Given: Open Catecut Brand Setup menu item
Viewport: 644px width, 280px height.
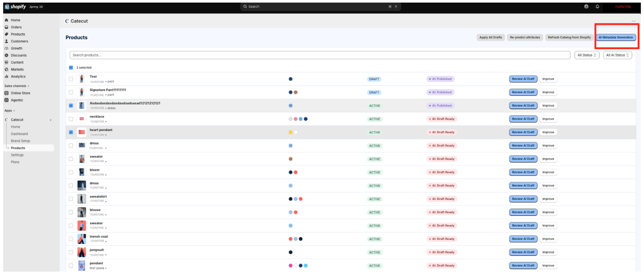Looking at the screenshot, I should [20, 141].
